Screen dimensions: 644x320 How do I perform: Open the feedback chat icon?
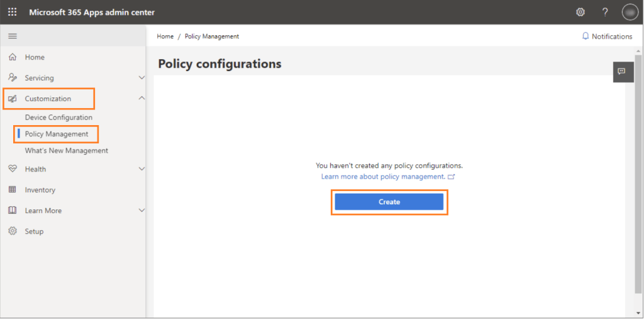pos(623,72)
